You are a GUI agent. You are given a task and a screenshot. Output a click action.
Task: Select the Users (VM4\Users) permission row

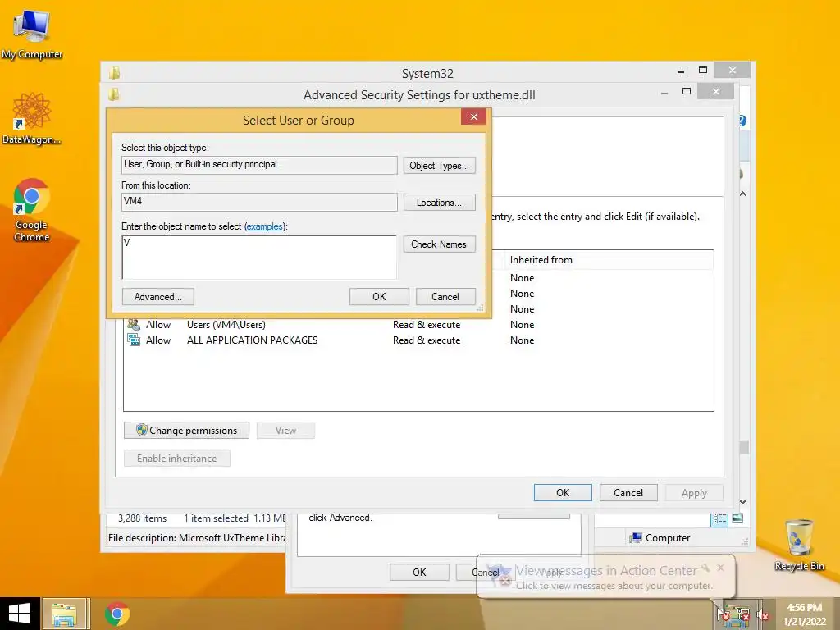(x=418, y=325)
